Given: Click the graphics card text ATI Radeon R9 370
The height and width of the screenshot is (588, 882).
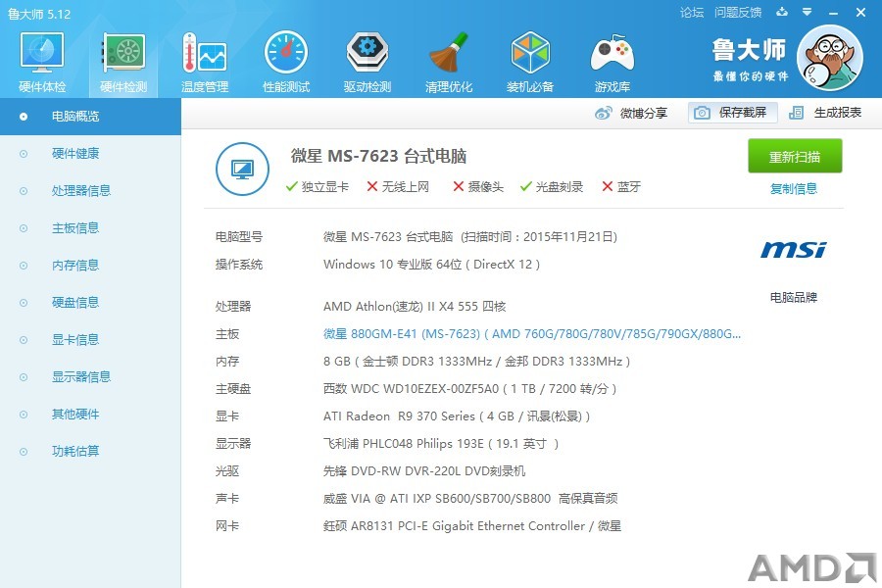Looking at the screenshot, I should click(456, 416).
